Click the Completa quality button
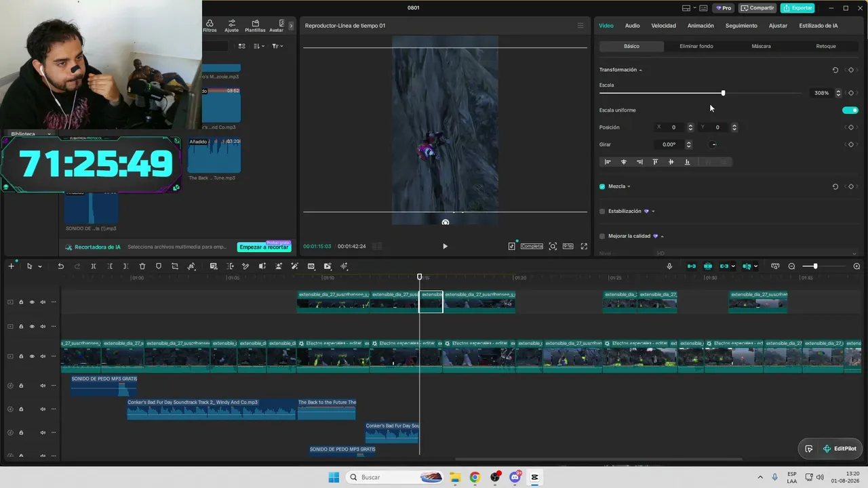868x488 pixels. [532, 247]
